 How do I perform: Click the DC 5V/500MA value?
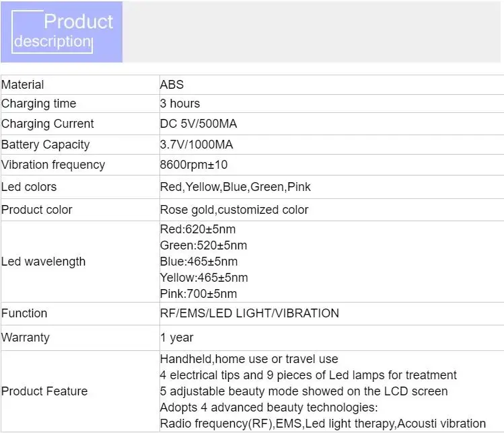click(199, 124)
